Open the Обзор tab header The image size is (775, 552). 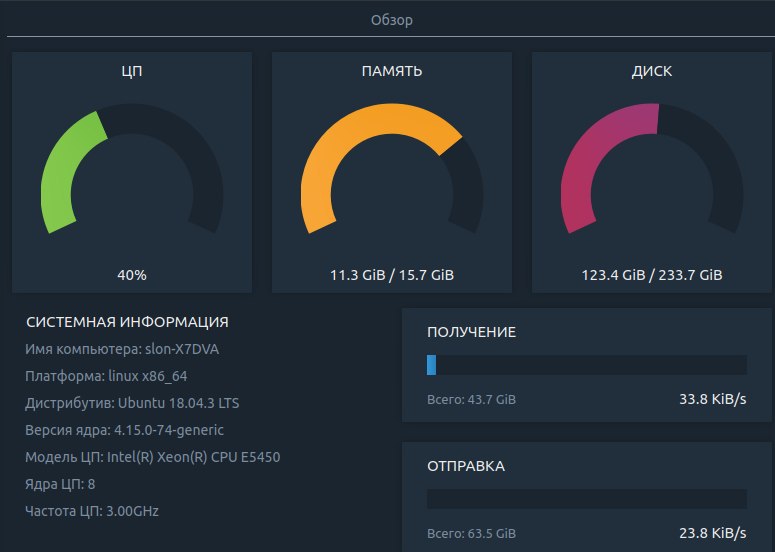point(391,20)
